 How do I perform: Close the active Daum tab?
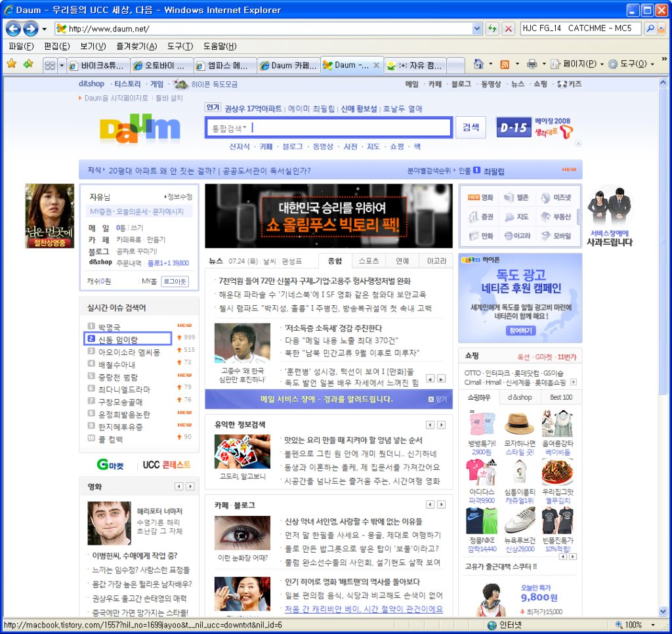(x=376, y=65)
